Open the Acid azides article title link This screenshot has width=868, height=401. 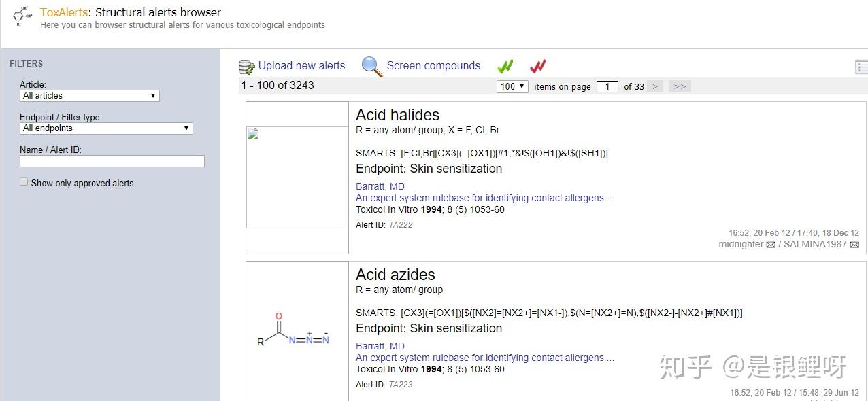pyautogui.click(x=484, y=358)
